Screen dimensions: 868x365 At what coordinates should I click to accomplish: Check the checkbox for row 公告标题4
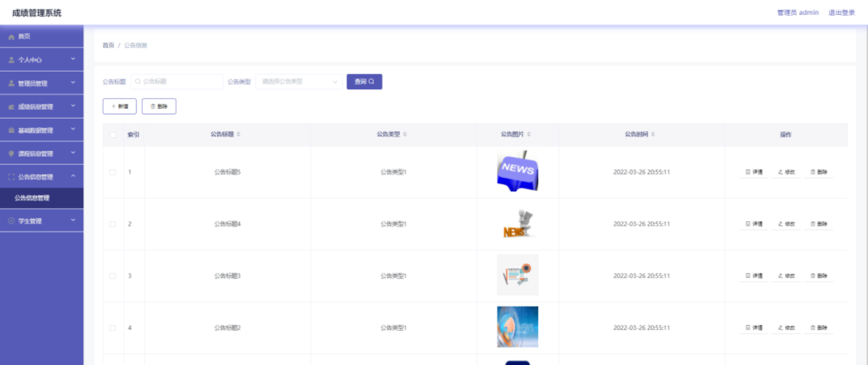coord(113,224)
